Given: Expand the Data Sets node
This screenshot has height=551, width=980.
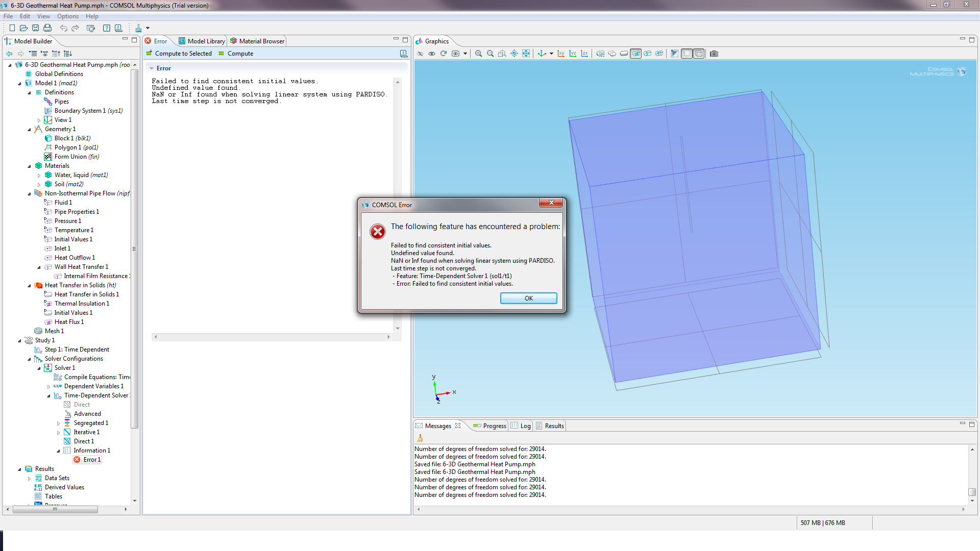Looking at the screenshot, I should (29, 479).
